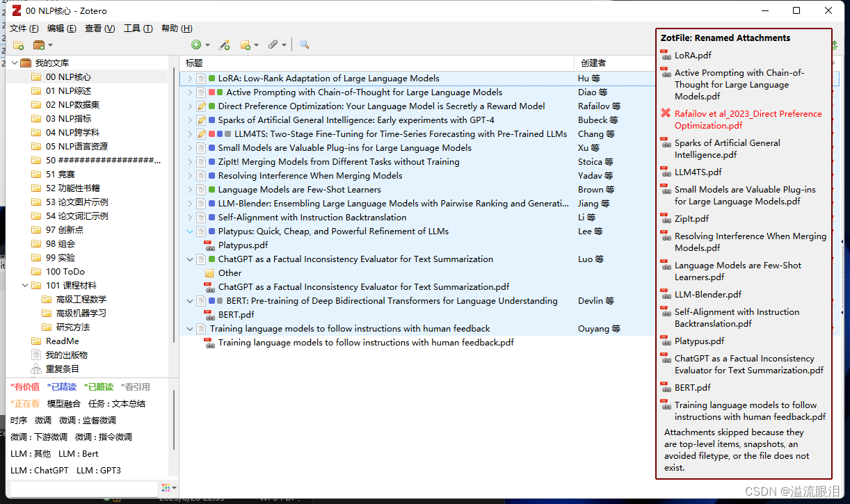Click PDF icon beside ZipIt.pdf in popup
850x504 pixels.
666,218
